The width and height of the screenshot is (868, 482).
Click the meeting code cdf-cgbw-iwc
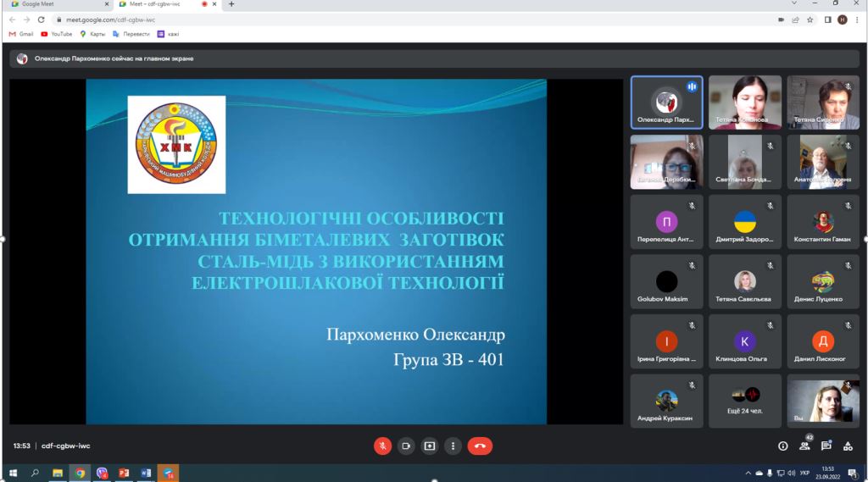pyautogui.click(x=66, y=446)
